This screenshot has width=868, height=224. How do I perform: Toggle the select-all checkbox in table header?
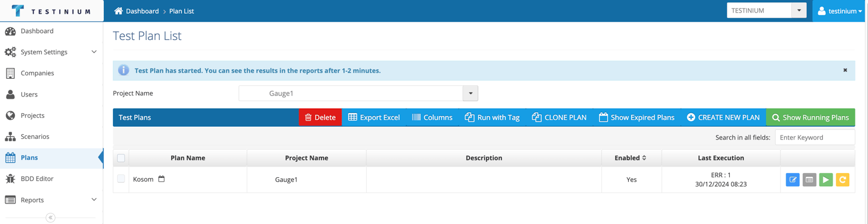pos(121,158)
